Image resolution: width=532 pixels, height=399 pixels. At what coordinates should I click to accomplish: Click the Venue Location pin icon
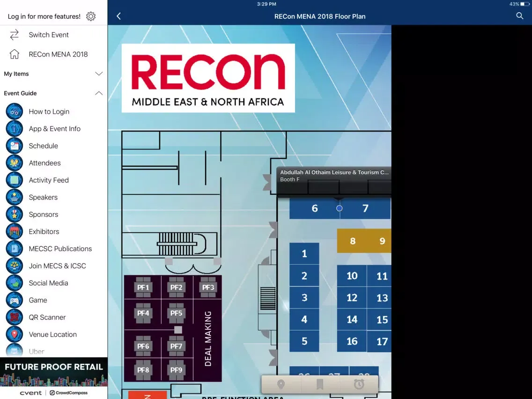tap(14, 334)
